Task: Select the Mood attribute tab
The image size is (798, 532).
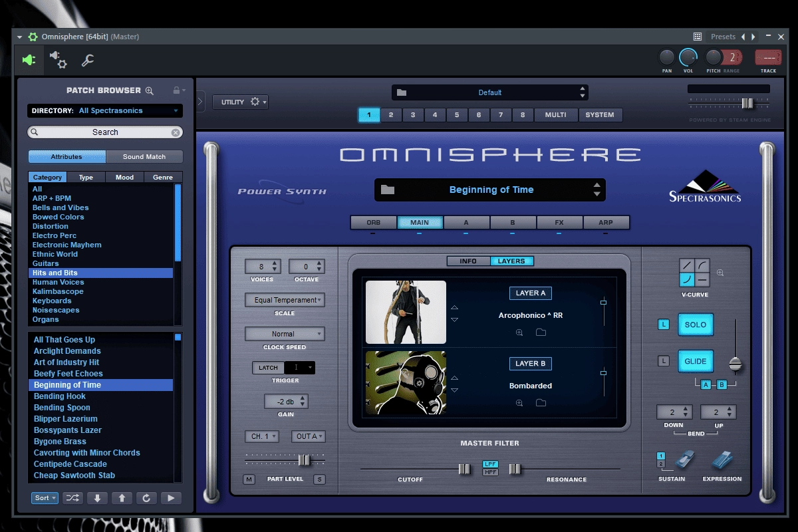Action: coord(124,178)
